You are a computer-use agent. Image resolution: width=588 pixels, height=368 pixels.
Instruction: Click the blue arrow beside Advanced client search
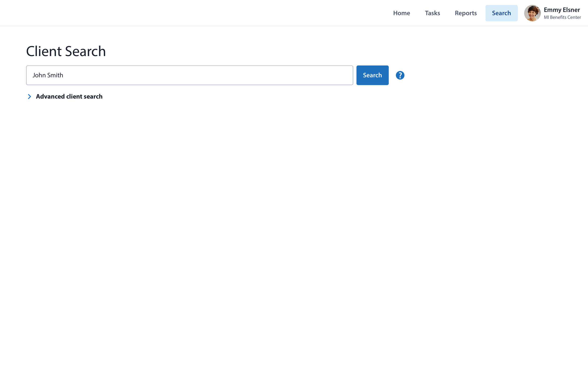pos(29,97)
